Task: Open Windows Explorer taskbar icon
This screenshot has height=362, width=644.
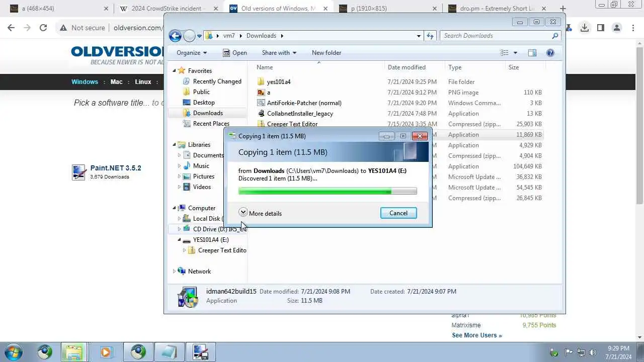Action: (74, 352)
